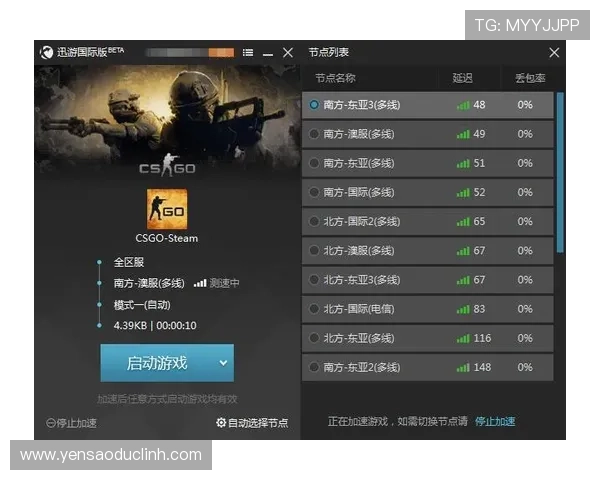Click the 迅游国际版 logo icon
600x480 pixels.
(47, 52)
